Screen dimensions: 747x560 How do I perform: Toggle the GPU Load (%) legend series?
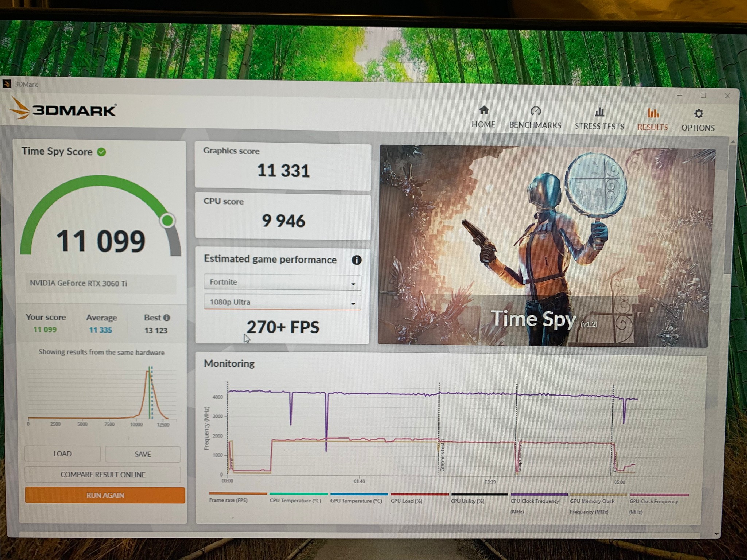(419, 498)
